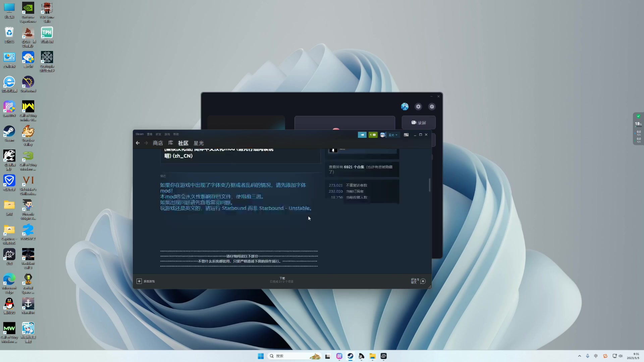Open the Craftopia desktop shortcut
The image size is (644, 362).
coord(47,61)
